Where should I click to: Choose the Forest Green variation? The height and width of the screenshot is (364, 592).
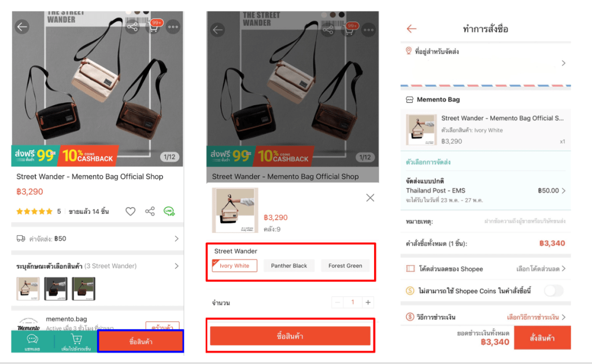pos(345,266)
